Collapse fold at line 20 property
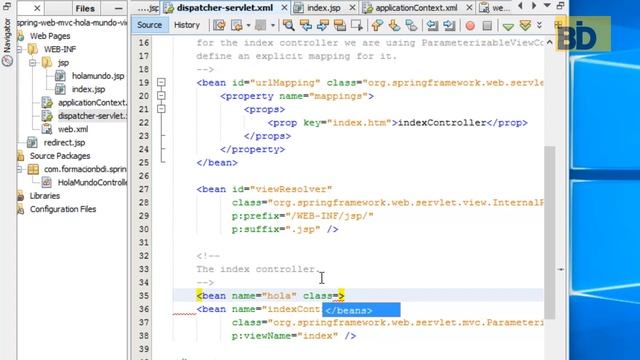Image resolution: width=640 pixels, height=360 pixels. [161, 96]
